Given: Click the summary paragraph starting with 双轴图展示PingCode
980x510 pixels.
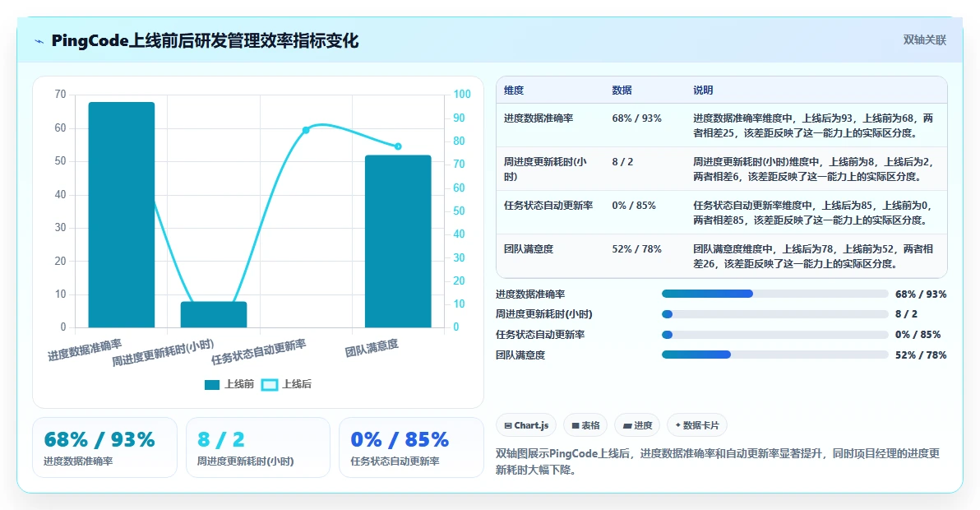Looking at the screenshot, I should pos(718,461).
